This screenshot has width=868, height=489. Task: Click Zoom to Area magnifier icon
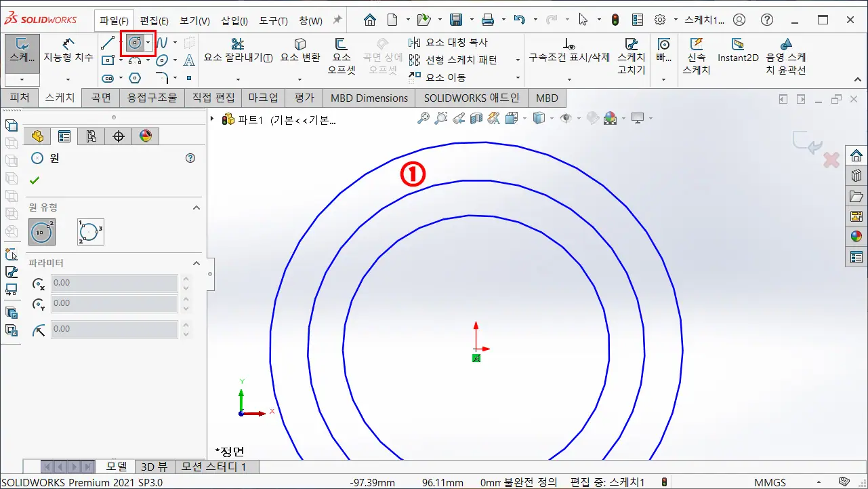tap(441, 118)
